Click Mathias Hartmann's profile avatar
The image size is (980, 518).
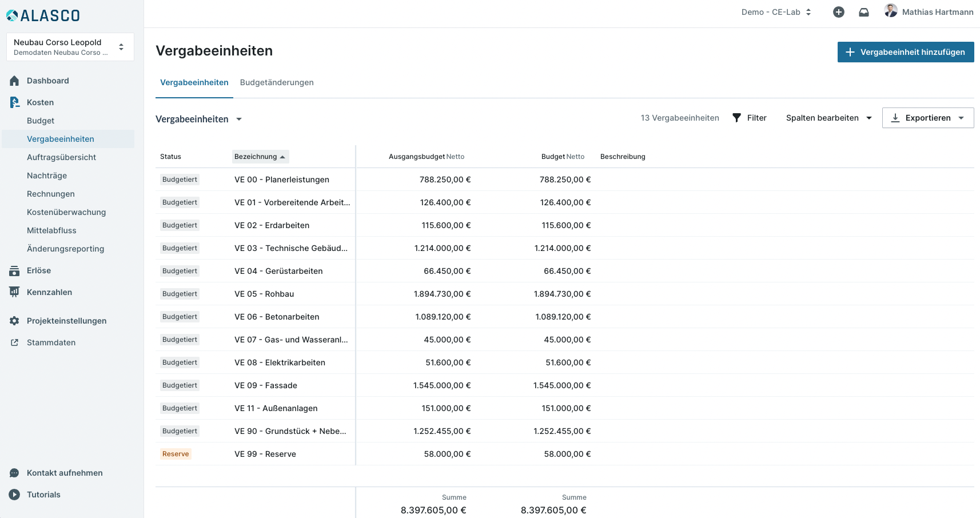890,11
